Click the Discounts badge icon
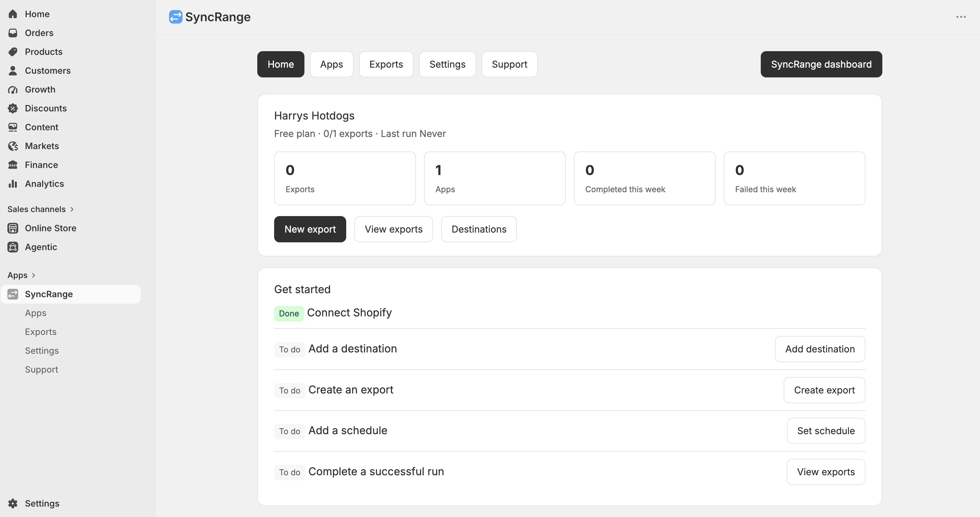Screen dimensions: 980x517 pyautogui.click(x=13, y=108)
